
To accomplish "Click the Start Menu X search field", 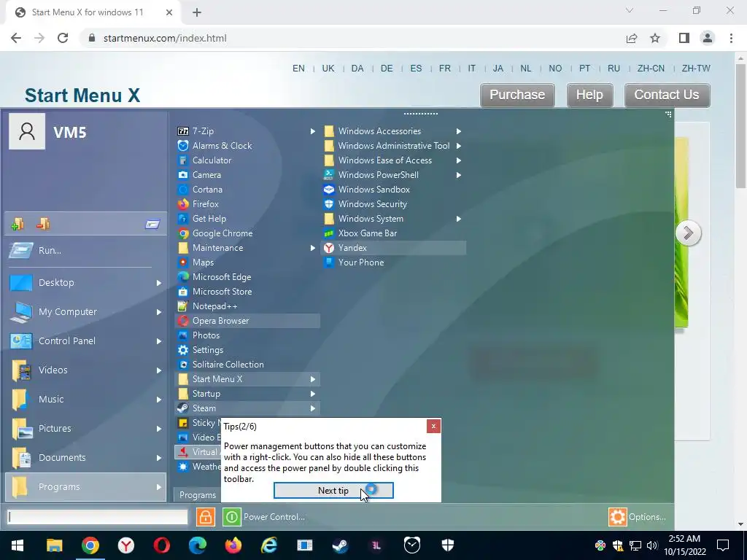I will click(98, 517).
